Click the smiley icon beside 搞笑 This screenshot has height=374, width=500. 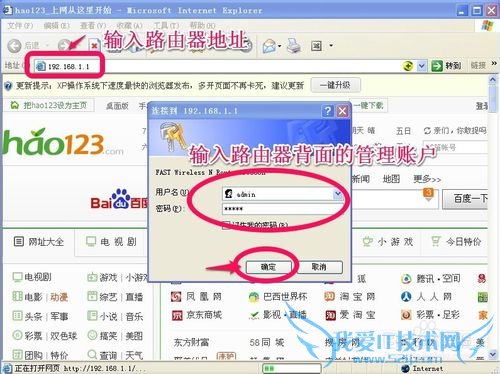pos(92,335)
